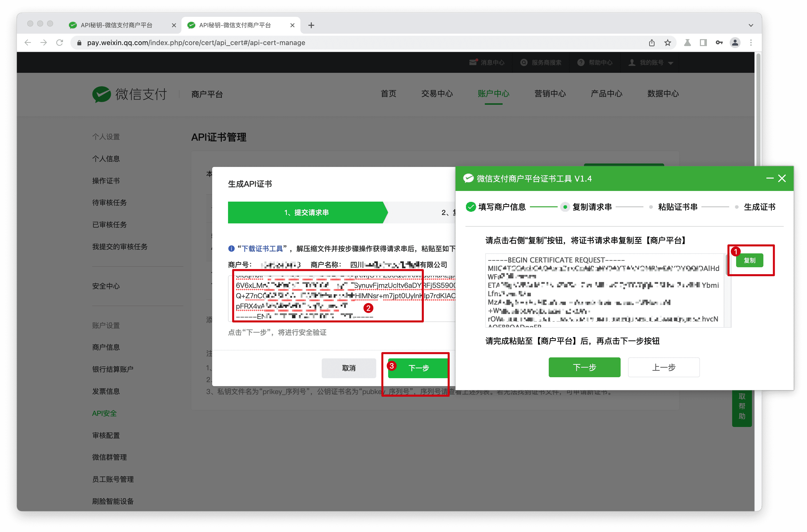Click the browser profile avatar icon
This screenshot has height=532, width=807.
click(x=735, y=43)
